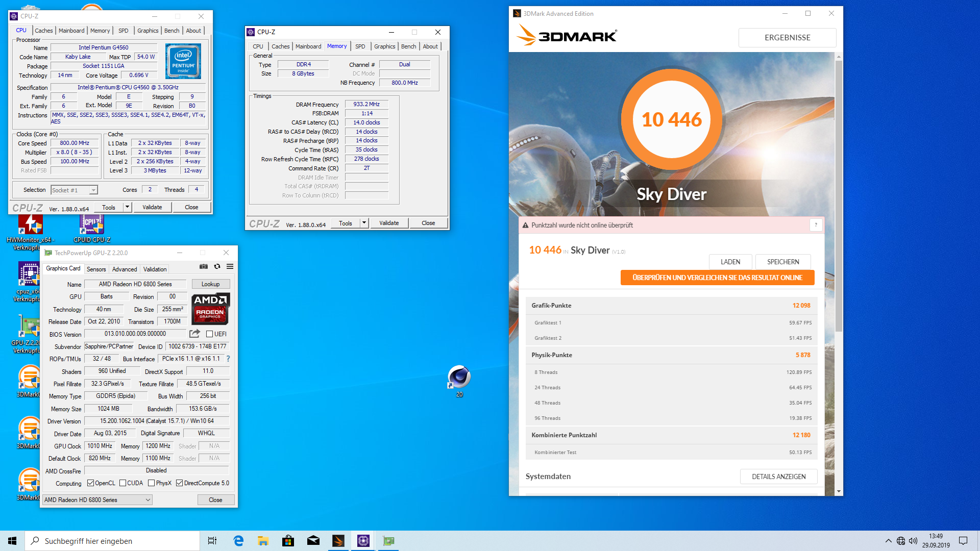This screenshot has width=980, height=551.
Task: Click Physik-Punkte score 5 878
Action: [802, 355]
